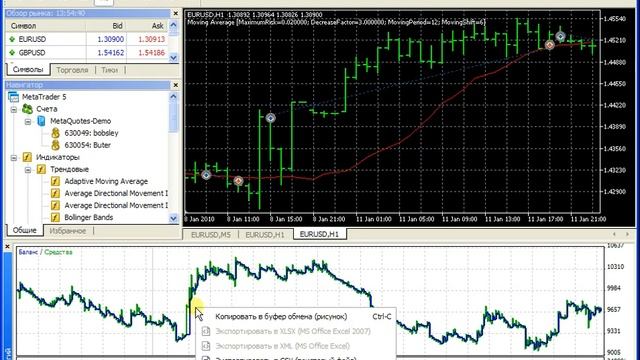Select account icon for 630049: bobsley
640x360 pixels.
[56, 133]
